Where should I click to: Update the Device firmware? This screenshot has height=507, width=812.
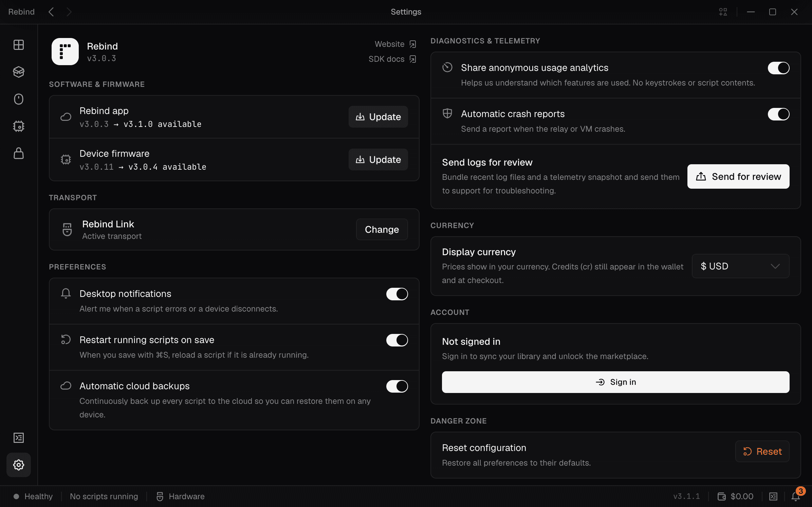tap(378, 159)
